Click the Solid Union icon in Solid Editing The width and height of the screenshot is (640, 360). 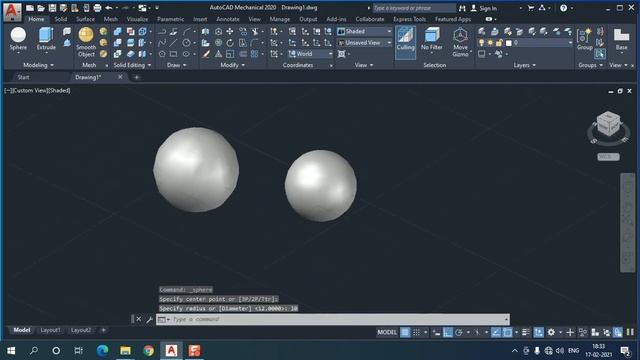[118, 31]
